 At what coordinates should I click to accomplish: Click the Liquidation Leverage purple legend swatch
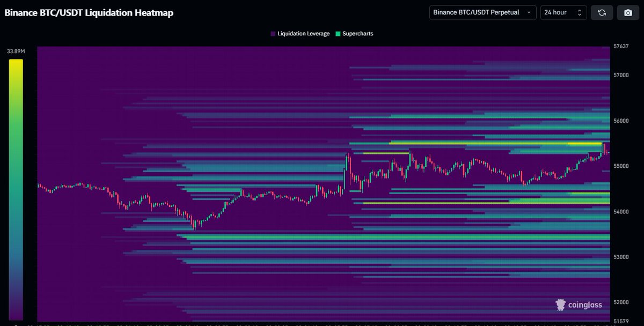273,34
